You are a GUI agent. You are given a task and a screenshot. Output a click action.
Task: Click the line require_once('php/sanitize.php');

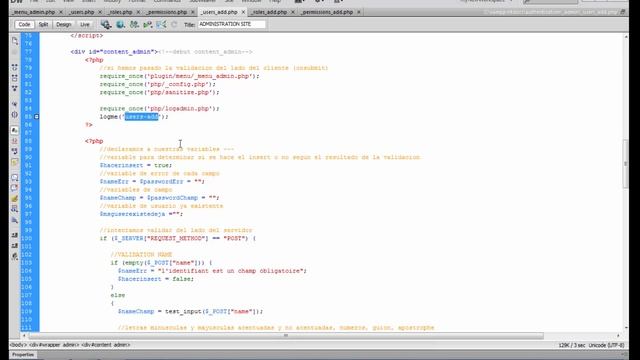[x=160, y=92]
